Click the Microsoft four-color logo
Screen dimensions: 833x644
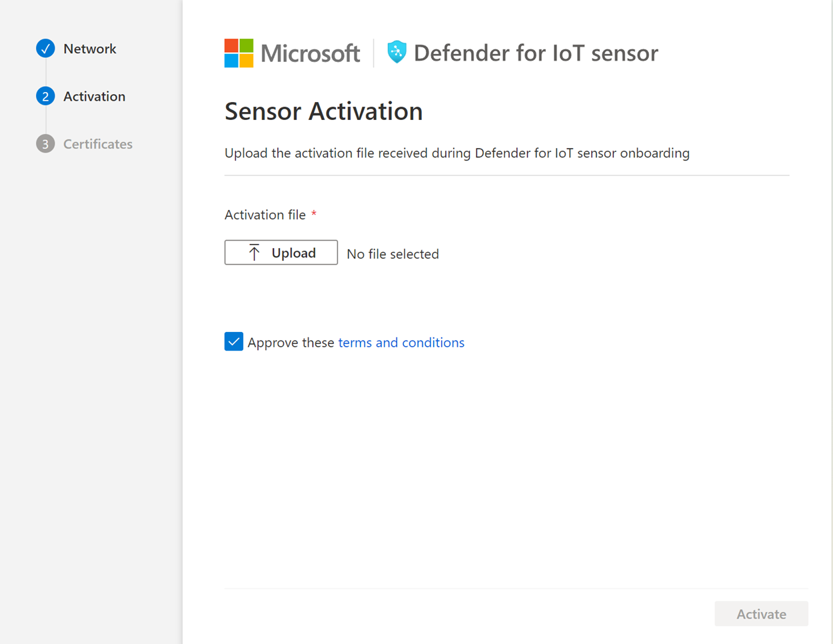click(x=239, y=53)
